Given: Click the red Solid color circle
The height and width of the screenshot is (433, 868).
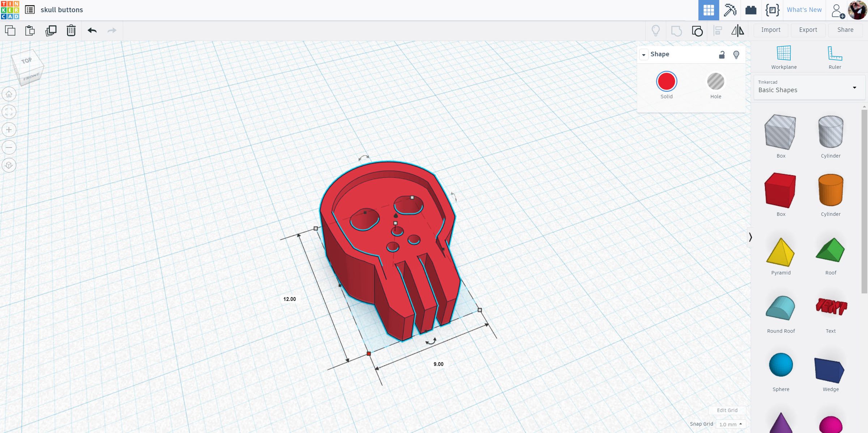Looking at the screenshot, I should click(666, 82).
